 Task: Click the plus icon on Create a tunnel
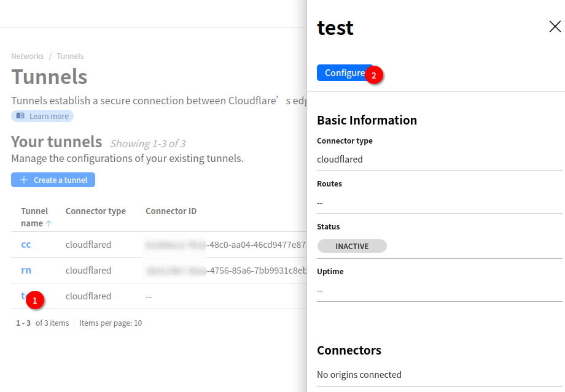tap(24, 180)
